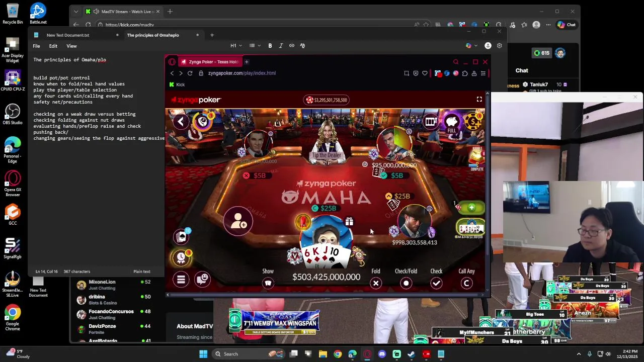644x362 pixels.
Task: Open the table chat emoji bubble
Action: pos(203,279)
